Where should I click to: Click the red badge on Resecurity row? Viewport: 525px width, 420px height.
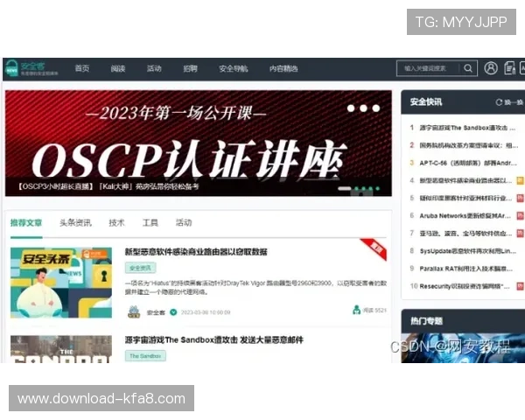coord(520,286)
